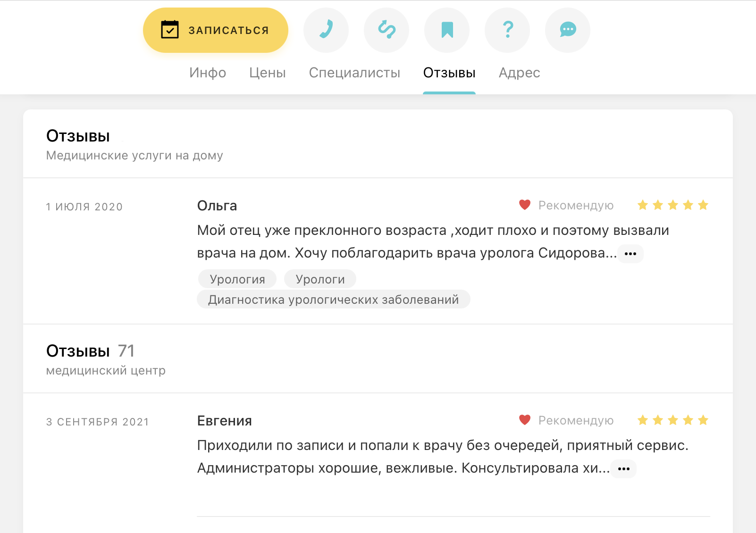
Task: Click the red heart beside Ольга's review
Action: pos(525,205)
